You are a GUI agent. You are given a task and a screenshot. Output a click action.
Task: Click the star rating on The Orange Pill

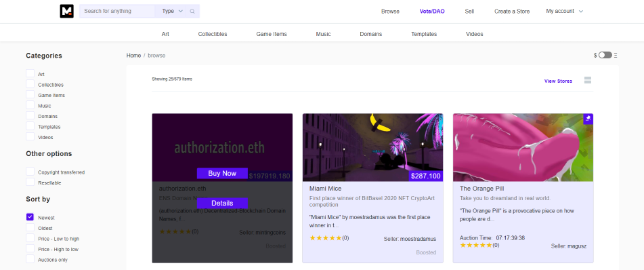475,245
